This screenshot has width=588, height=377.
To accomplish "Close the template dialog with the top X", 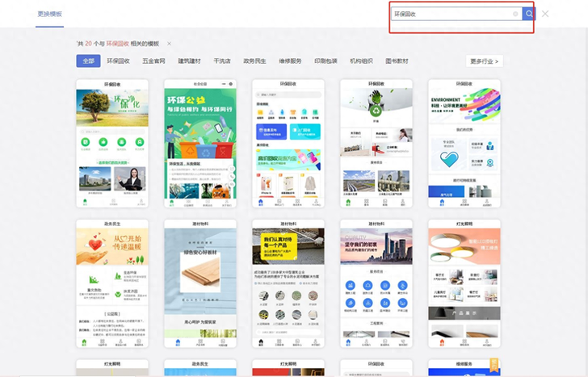I will point(545,14).
